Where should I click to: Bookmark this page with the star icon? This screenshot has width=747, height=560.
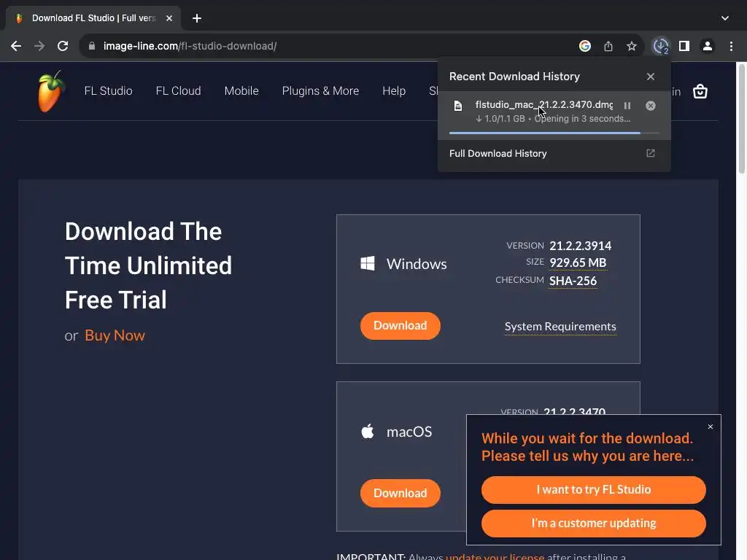pyautogui.click(x=632, y=46)
